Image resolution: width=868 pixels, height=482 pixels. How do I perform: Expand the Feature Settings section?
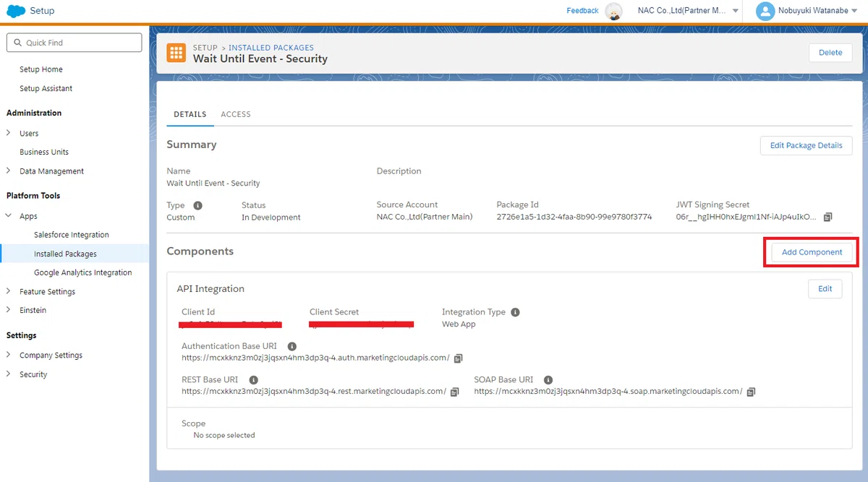point(9,291)
